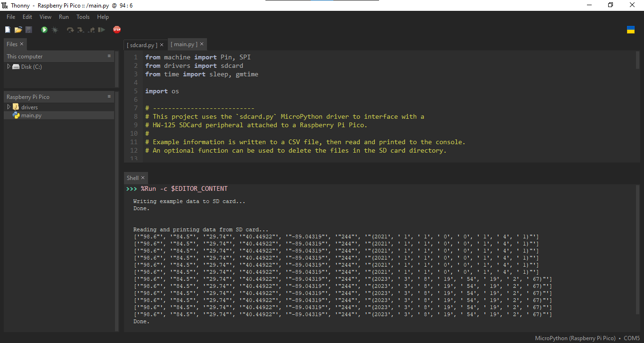
Task: Select the Shell panel tab
Action: point(132,178)
